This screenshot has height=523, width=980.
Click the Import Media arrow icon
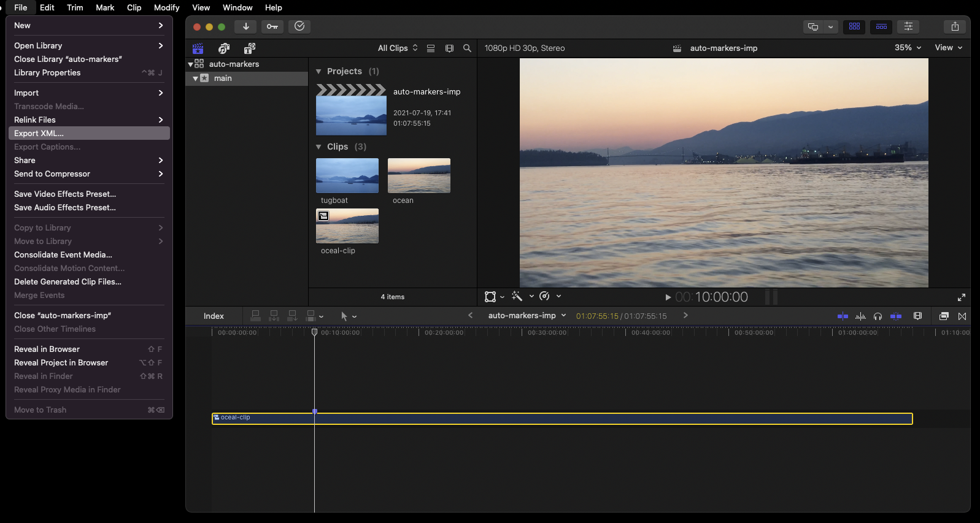coord(245,26)
